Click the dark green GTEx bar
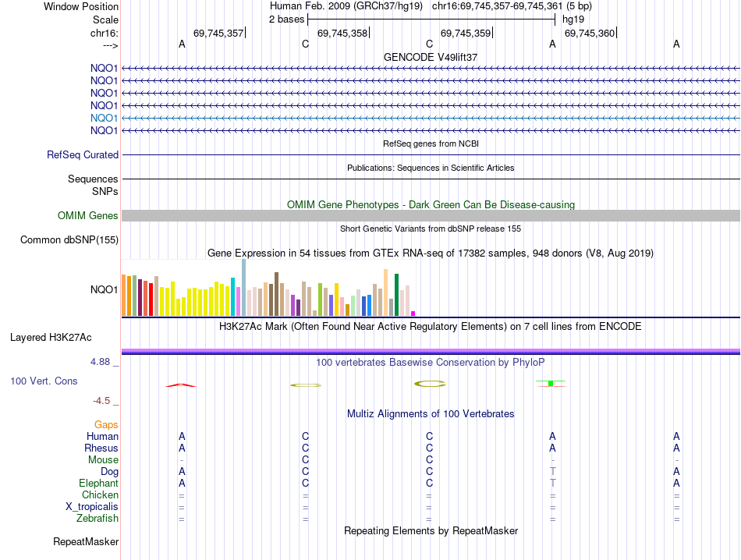Image resolution: width=741 pixels, height=560 pixels. tap(396, 295)
